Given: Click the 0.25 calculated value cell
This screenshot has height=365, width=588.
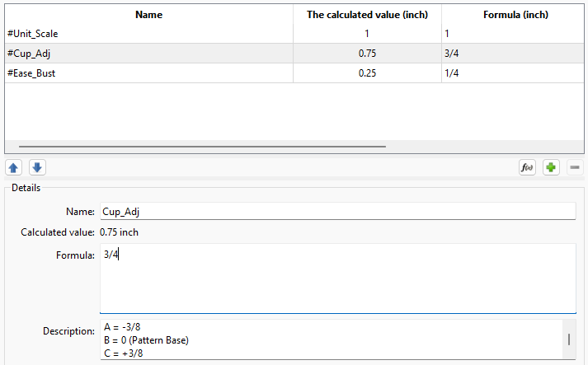Looking at the screenshot, I should click(x=367, y=73).
